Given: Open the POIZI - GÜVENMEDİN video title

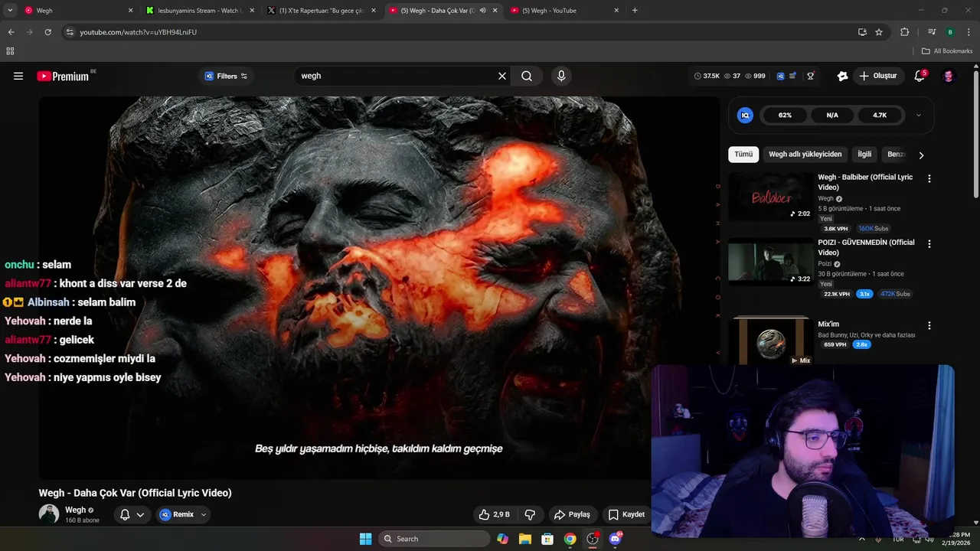Looking at the screenshot, I should [x=866, y=247].
